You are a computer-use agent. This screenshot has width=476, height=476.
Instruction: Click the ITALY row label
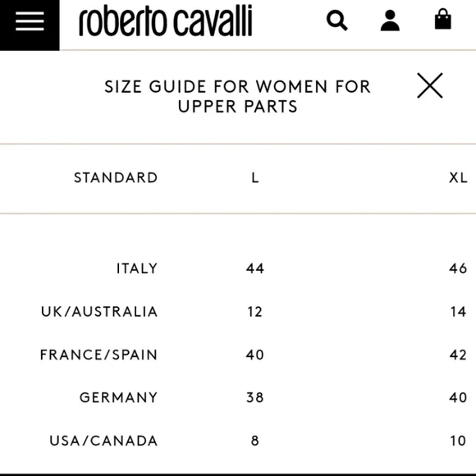click(137, 268)
